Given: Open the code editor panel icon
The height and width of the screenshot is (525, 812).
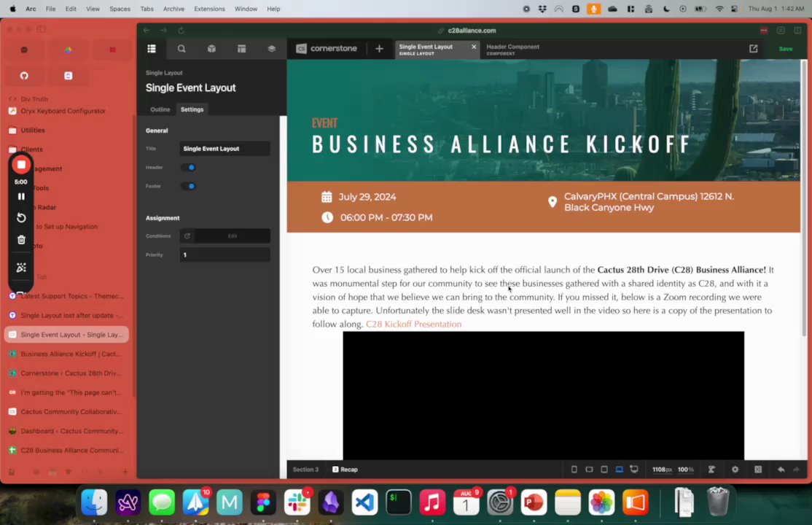Looking at the screenshot, I should coord(758,470).
